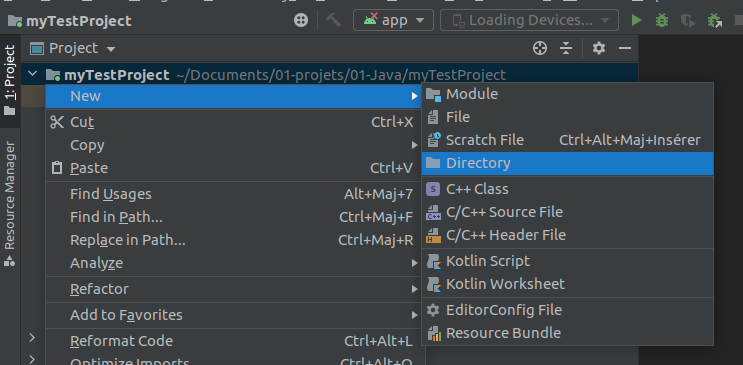Collapse the myTestProject tree node

(x=33, y=74)
